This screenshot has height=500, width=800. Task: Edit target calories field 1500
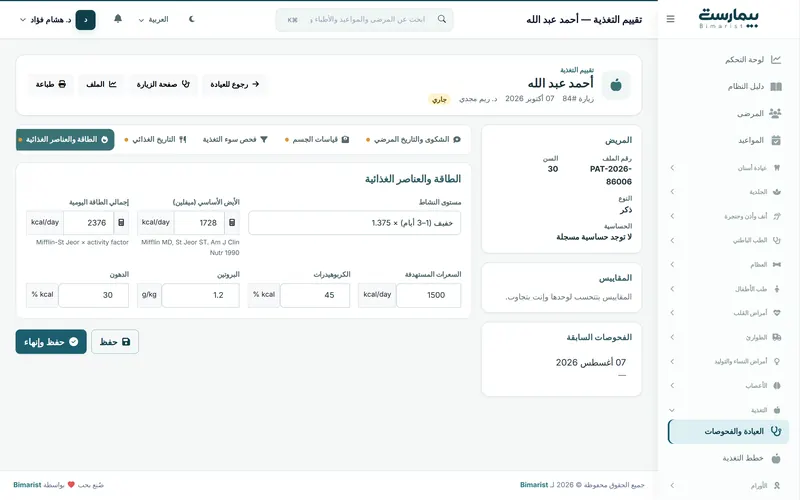(429, 295)
